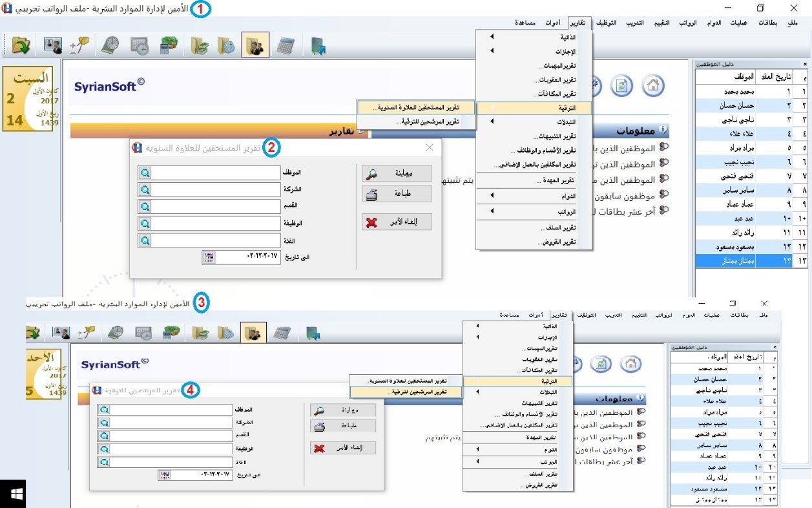Click folder-with-books icon in السبت window toolbar
812x508 pixels.
coord(199,45)
